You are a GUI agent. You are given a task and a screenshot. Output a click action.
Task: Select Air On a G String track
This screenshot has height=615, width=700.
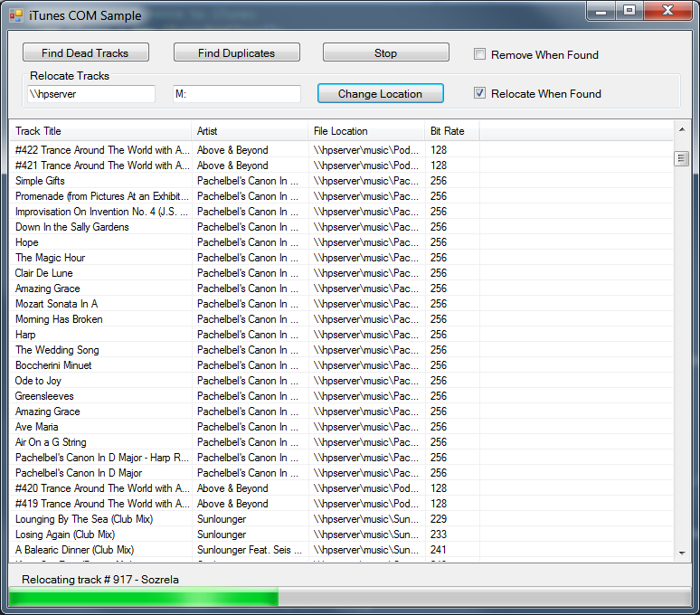341,443
